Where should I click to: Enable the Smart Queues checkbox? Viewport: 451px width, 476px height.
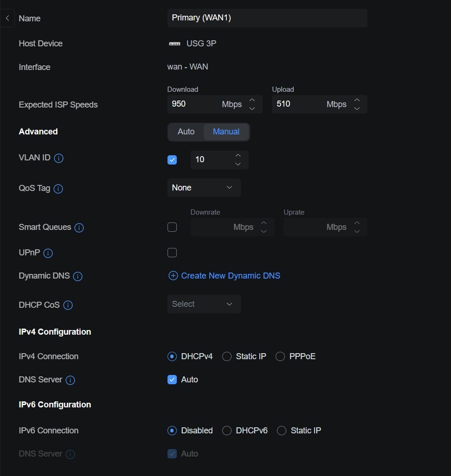[172, 227]
